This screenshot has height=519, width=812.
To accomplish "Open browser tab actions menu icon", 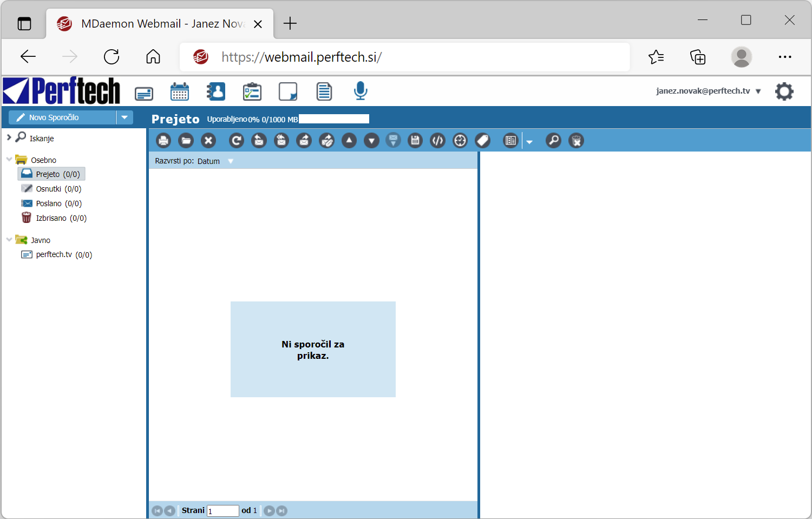I will [24, 24].
